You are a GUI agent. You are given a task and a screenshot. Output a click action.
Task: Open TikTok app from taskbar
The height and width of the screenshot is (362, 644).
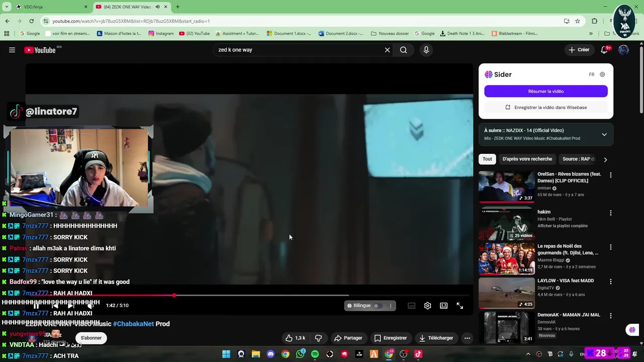pyautogui.click(x=418, y=354)
